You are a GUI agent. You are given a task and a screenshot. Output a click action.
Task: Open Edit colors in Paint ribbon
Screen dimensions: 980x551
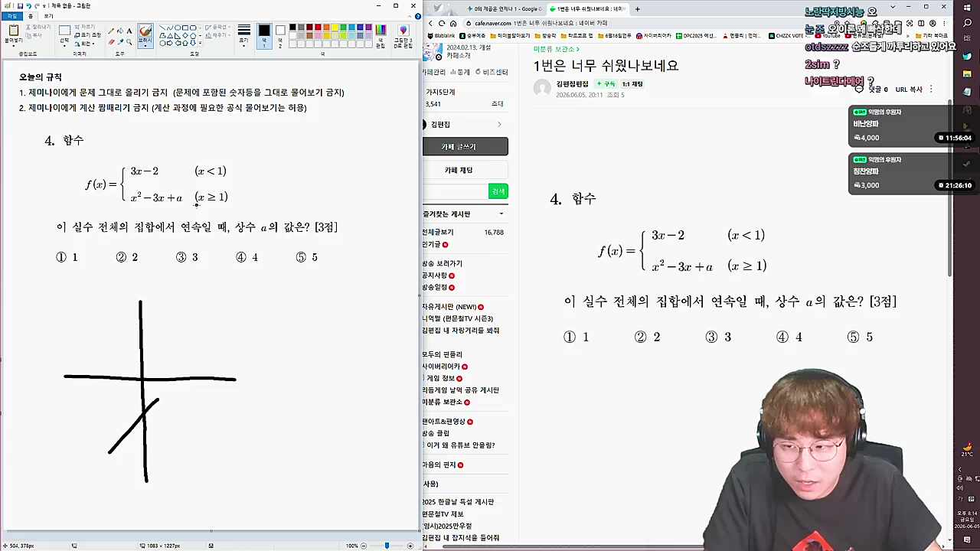pyautogui.click(x=381, y=35)
